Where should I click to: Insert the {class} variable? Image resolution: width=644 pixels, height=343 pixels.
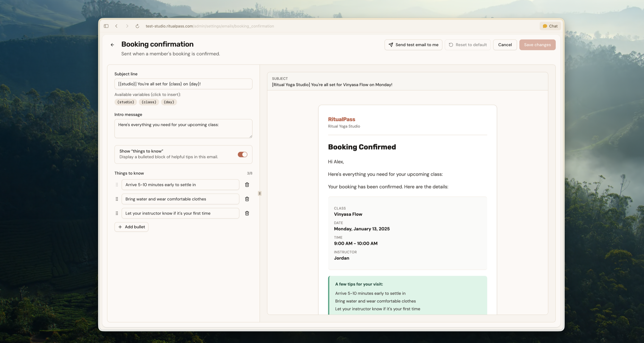(x=149, y=102)
